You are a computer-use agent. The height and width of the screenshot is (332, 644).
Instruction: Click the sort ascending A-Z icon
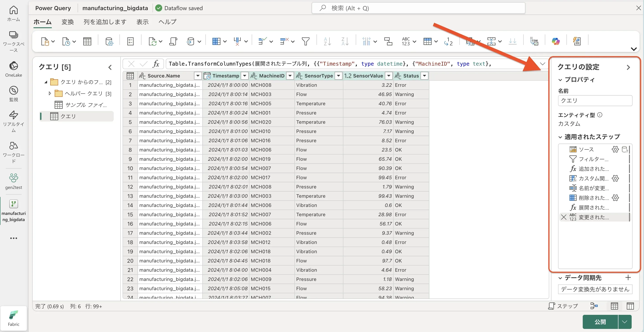(327, 41)
